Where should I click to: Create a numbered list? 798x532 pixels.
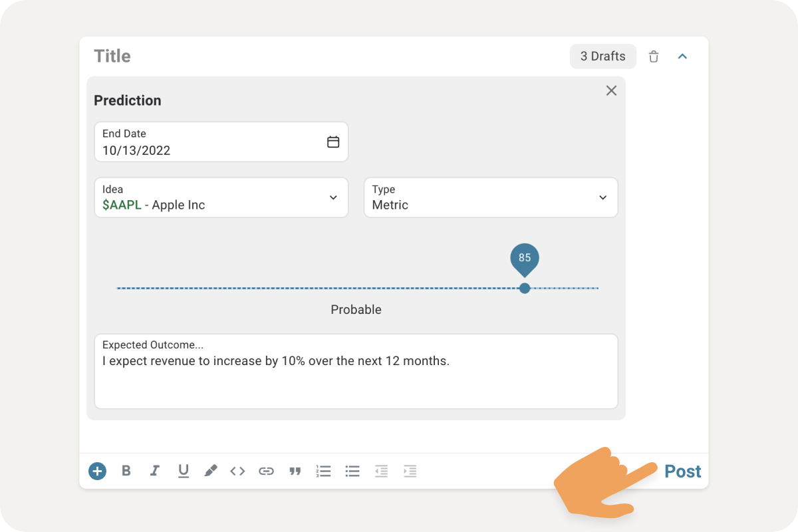point(323,471)
